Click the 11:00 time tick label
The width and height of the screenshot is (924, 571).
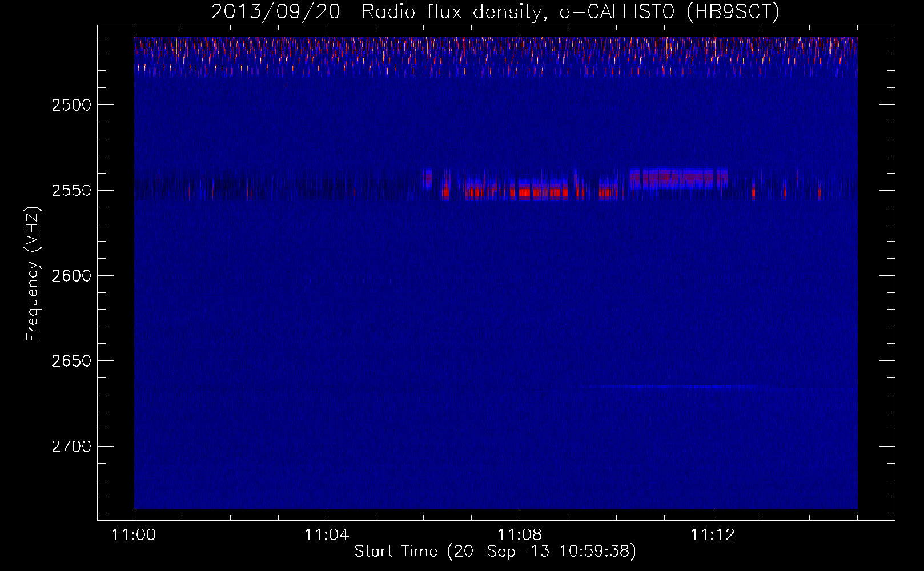[134, 535]
